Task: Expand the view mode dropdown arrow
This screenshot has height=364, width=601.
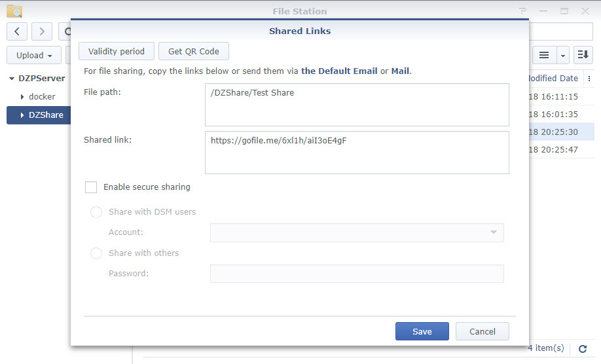Action: pos(562,55)
